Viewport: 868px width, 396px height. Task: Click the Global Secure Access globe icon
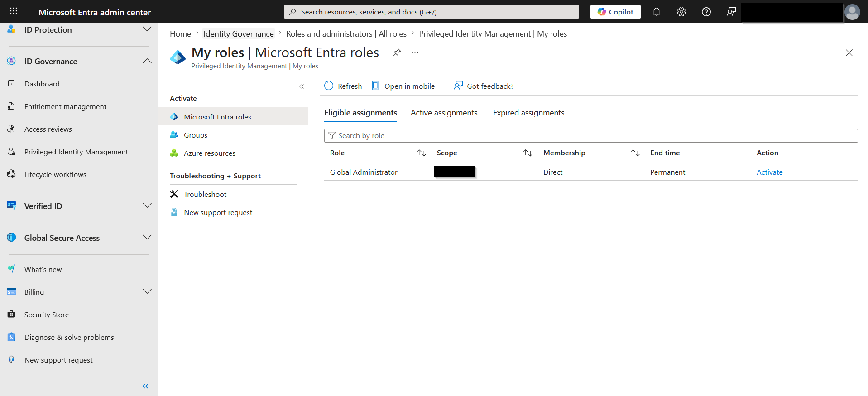point(11,237)
